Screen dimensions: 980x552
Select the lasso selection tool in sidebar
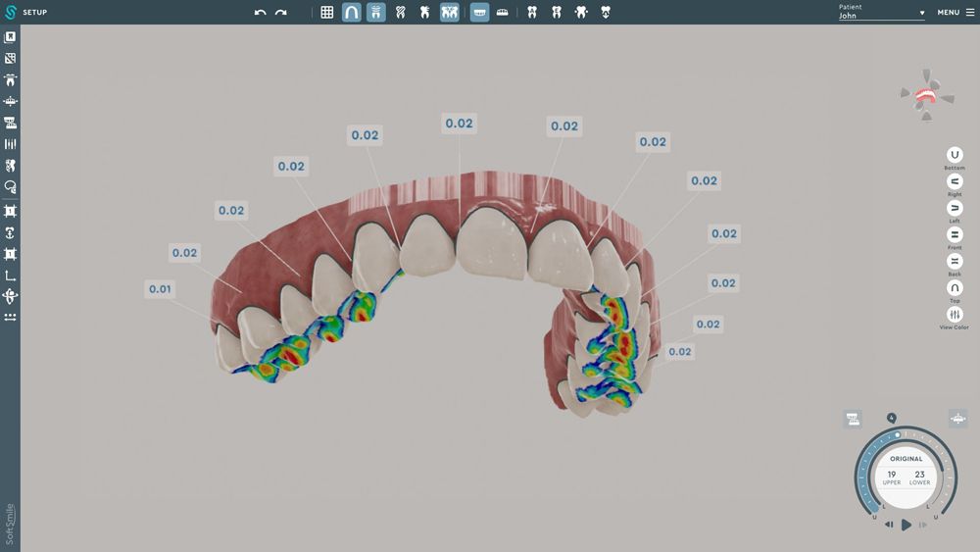click(x=10, y=186)
